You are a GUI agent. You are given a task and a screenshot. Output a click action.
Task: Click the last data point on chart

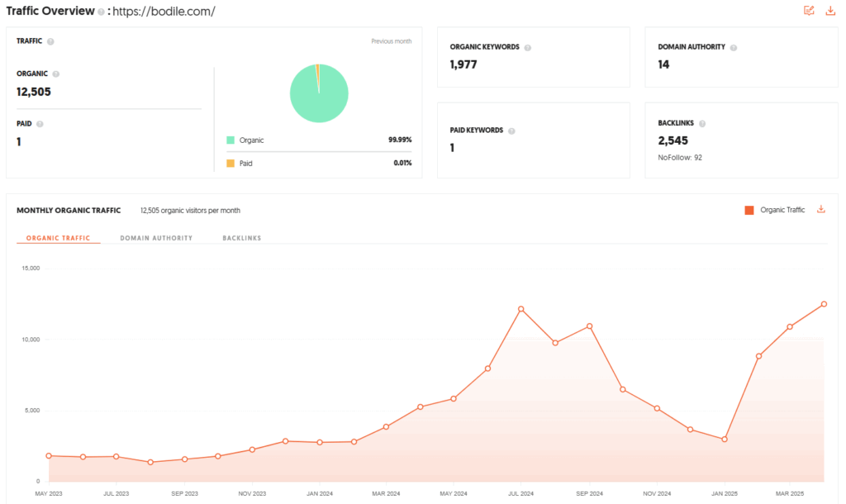824,304
